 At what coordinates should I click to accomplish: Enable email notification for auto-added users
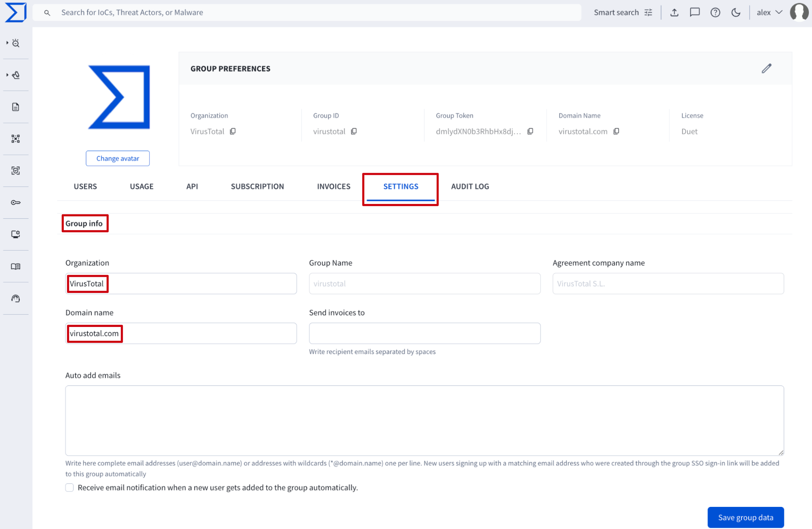coord(70,487)
